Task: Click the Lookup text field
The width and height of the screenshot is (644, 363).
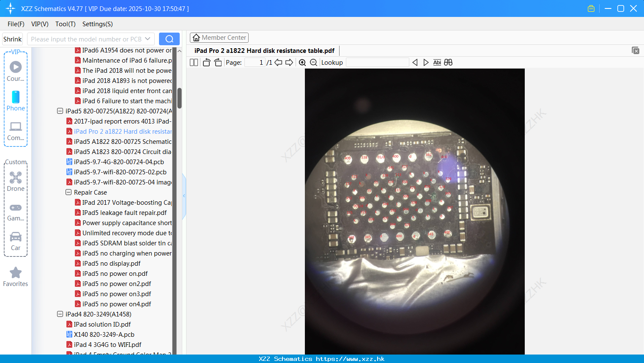Action: [x=377, y=62]
